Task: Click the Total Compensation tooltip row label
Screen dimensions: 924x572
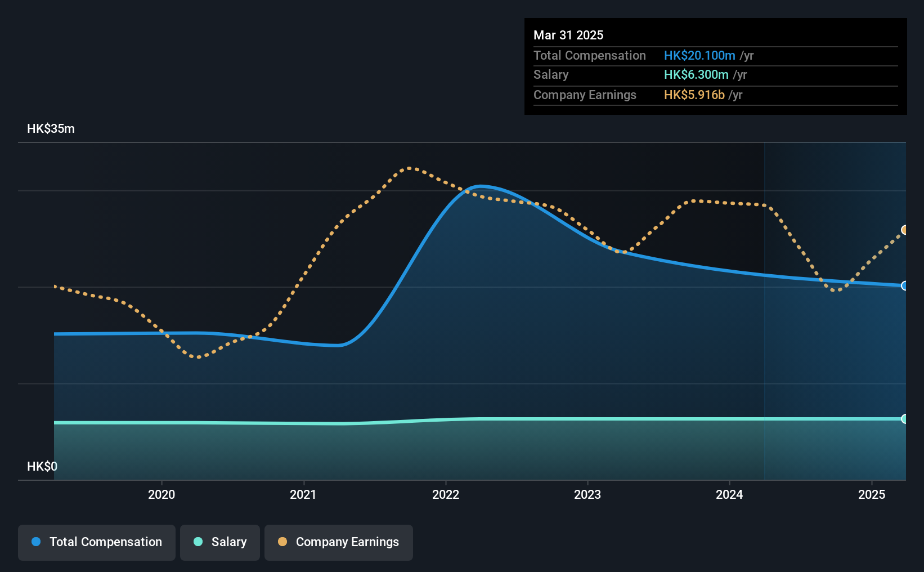Action: click(x=590, y=55)
